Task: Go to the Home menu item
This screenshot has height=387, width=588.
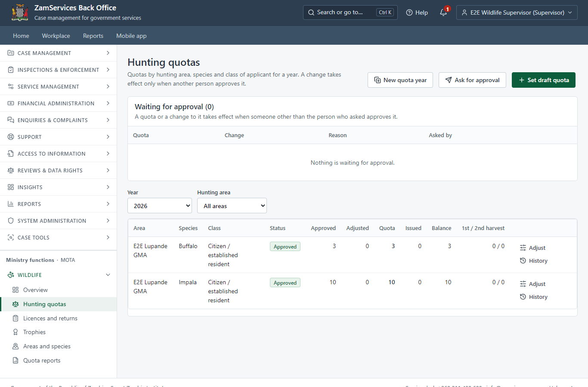Action: (21, 36)
